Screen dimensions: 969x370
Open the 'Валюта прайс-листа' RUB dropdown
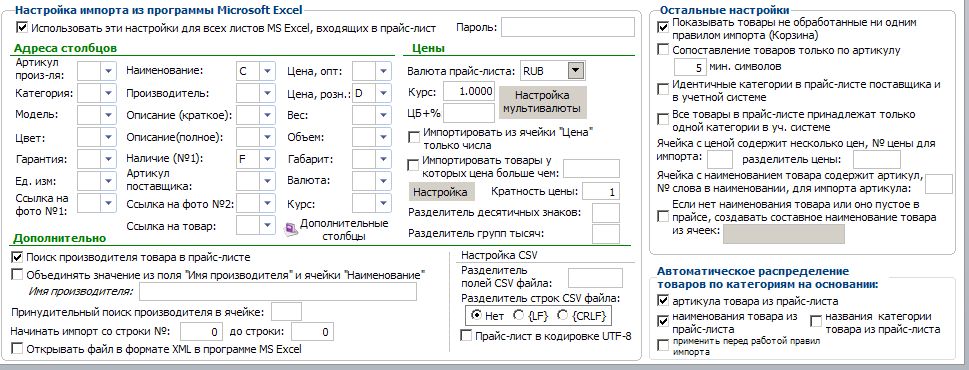pyautogui.click(x=575, y=71)
